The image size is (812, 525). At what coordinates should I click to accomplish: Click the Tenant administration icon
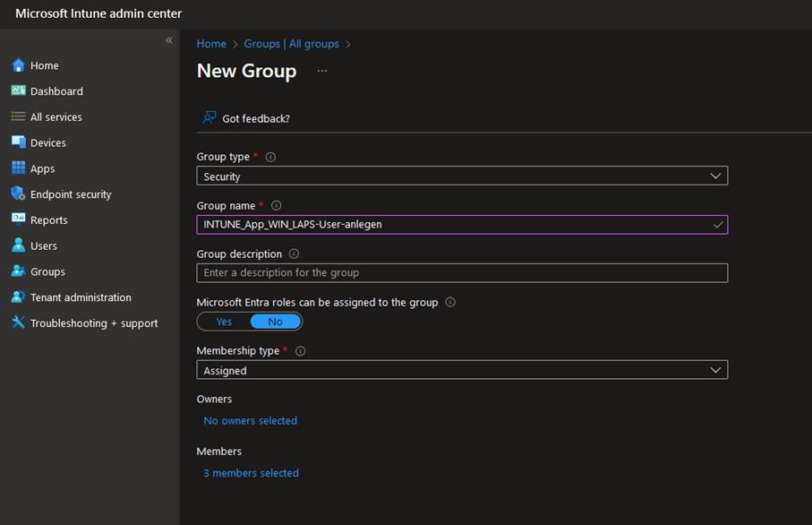pos(18,297)
